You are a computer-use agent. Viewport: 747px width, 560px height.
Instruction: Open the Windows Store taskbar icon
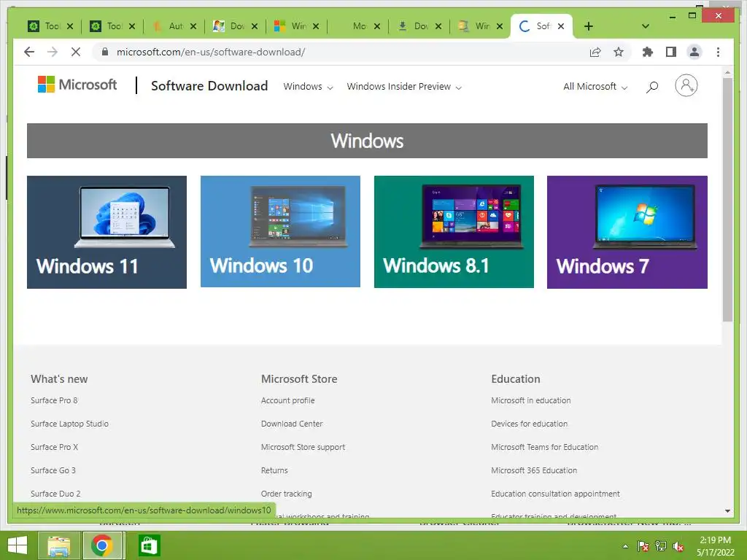point(149,545)
